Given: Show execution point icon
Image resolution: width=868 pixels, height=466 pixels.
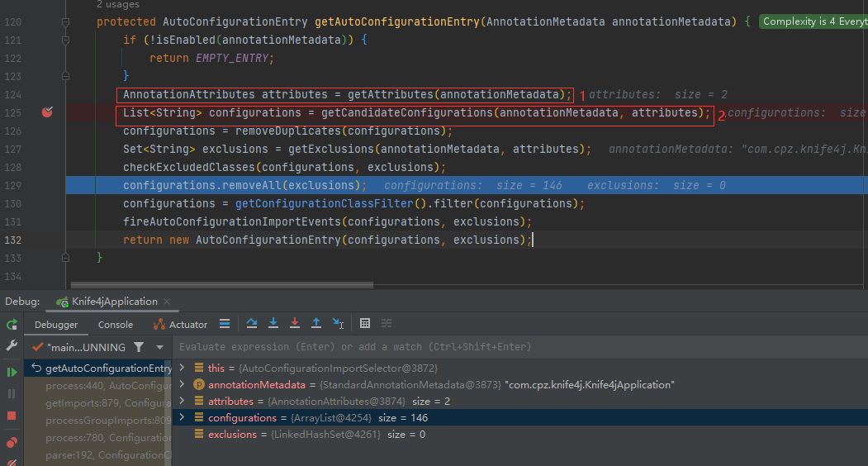Looking at the screenshot, I should coord(225,324).
